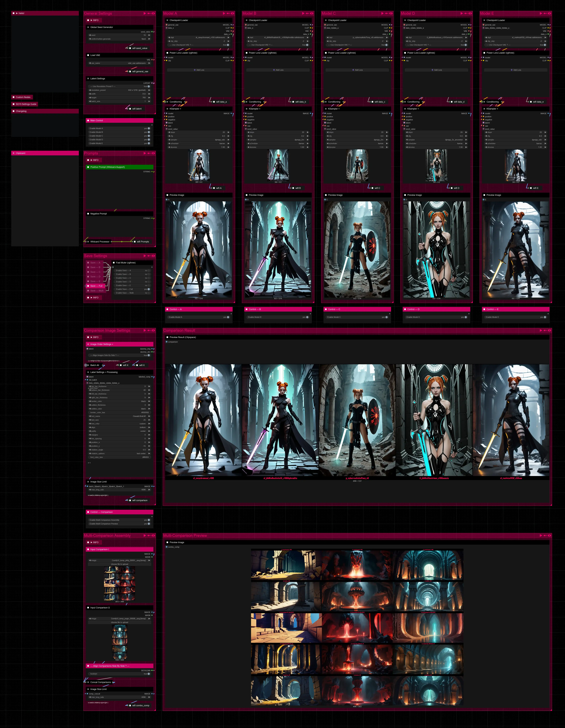
Task: Click choose file to upload in Input Comparison I
Action: 120,564
